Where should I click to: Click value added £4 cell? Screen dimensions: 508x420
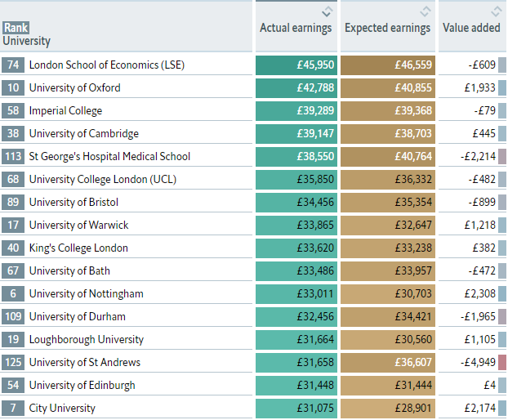point(472,386)
